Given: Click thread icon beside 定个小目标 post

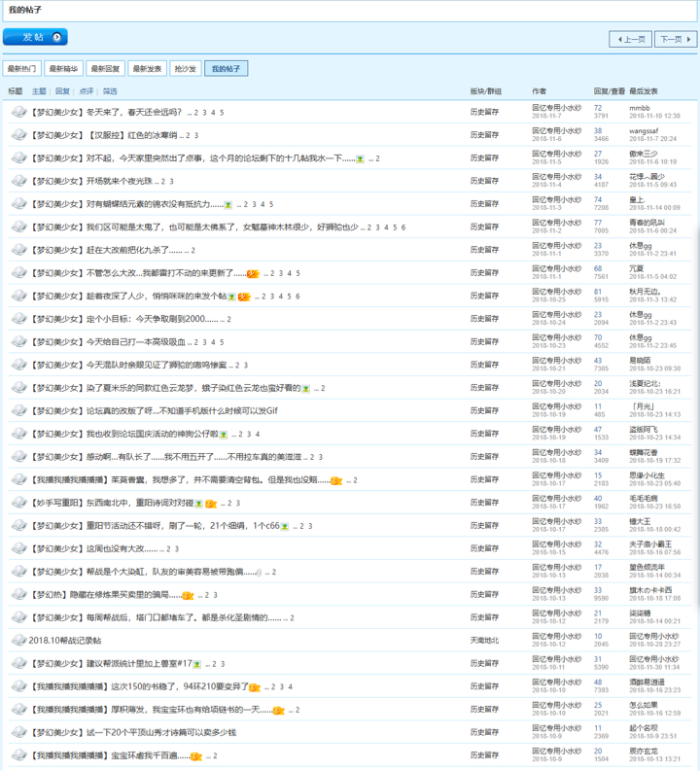Looking at the screenshot, I should (18, 319).
